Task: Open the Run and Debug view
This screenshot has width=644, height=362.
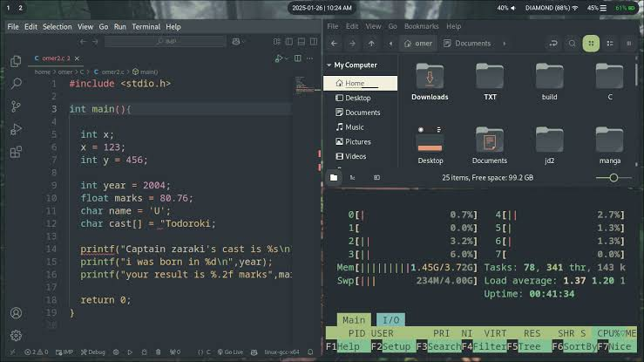Action: (x=16, y=129)
